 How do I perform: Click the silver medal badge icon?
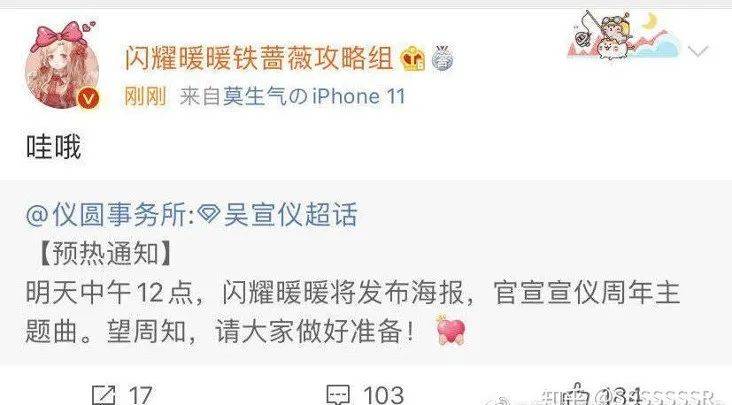(x=443, y=58)
